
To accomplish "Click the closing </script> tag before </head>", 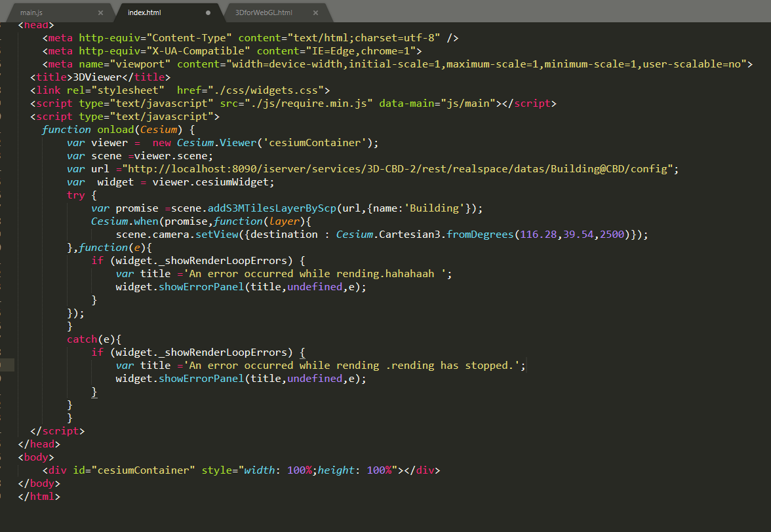I will coord(57,431).
